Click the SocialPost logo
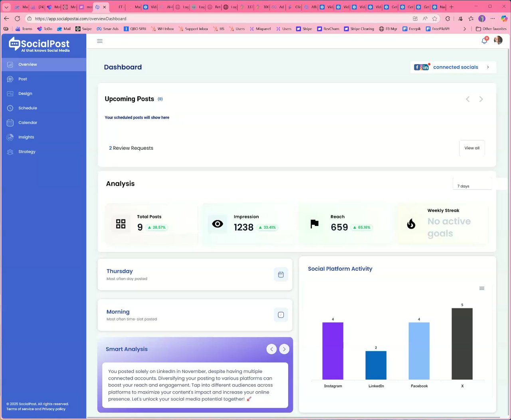 pyautogui.click(x=39, y=45)
